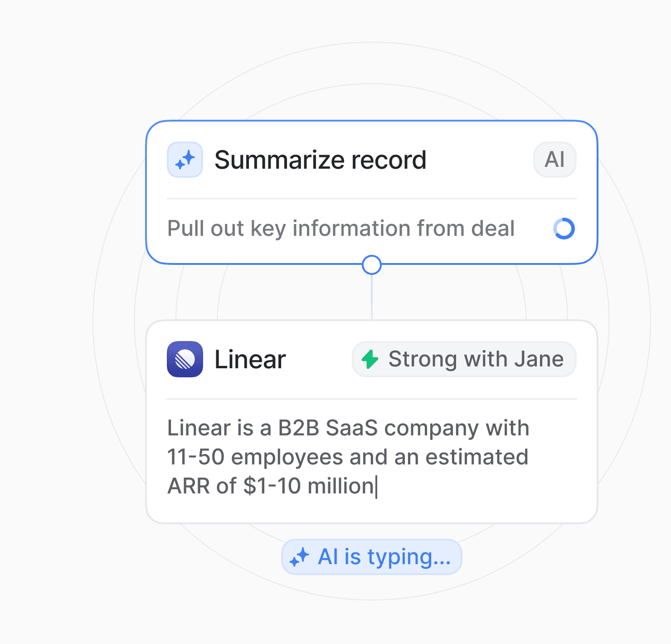
Task: Select the Summarize record title text
Action: 321,160
